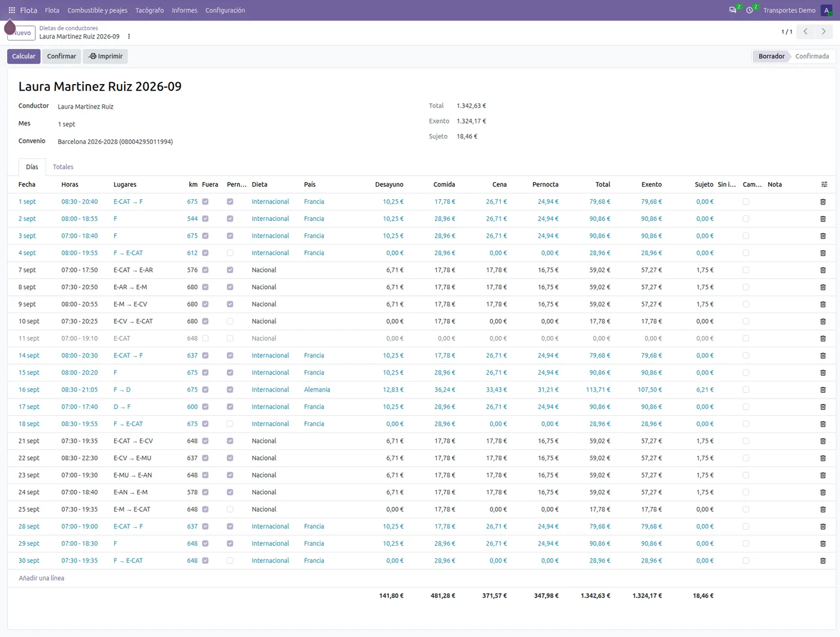The image size is (840, 637).
Task: Open the Dietas de conductores breadcrumb
Action: click(68, 28)
